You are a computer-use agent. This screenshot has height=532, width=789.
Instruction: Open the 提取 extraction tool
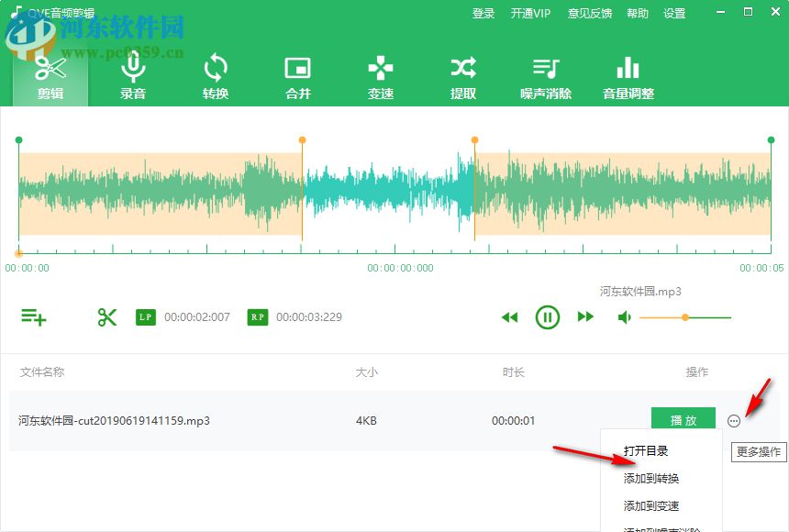tap(462, 76)
